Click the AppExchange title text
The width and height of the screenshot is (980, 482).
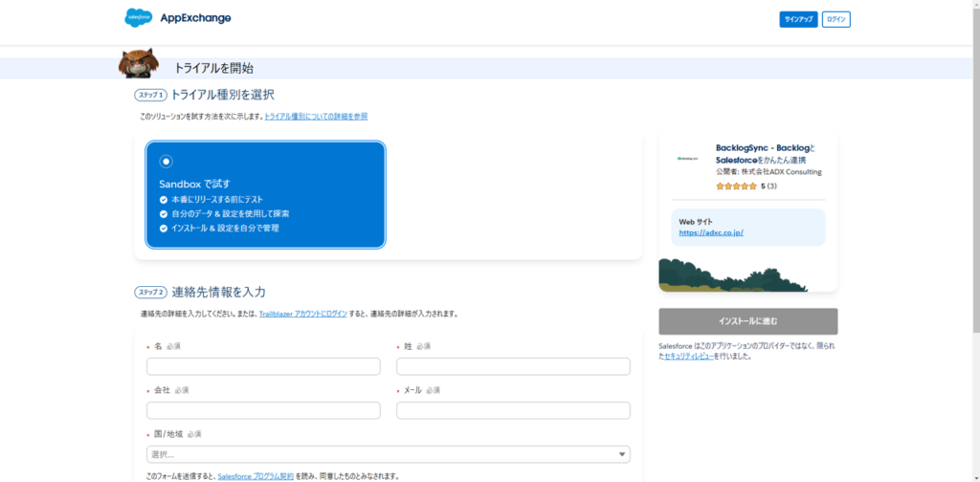[x=195, y=19]
